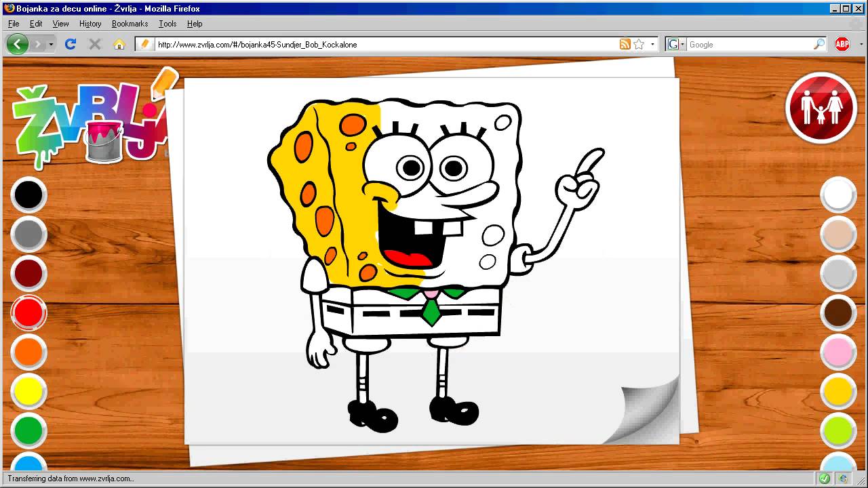Image resolution: width=868 pixels, height=488 pixels.
Task: Click the RSS feed icon in the address bar
Action: (x=625, y=44)
